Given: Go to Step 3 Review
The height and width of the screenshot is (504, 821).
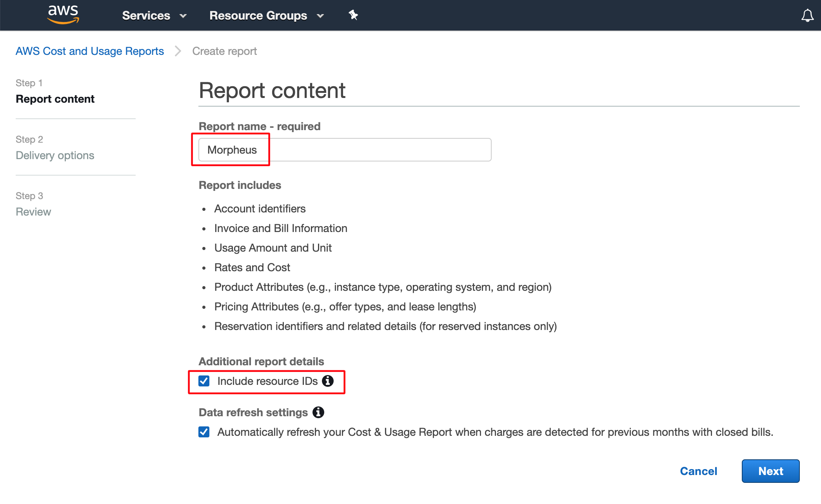Looking at the screenshot, I should pyautogui.click(x=33, y=212).
